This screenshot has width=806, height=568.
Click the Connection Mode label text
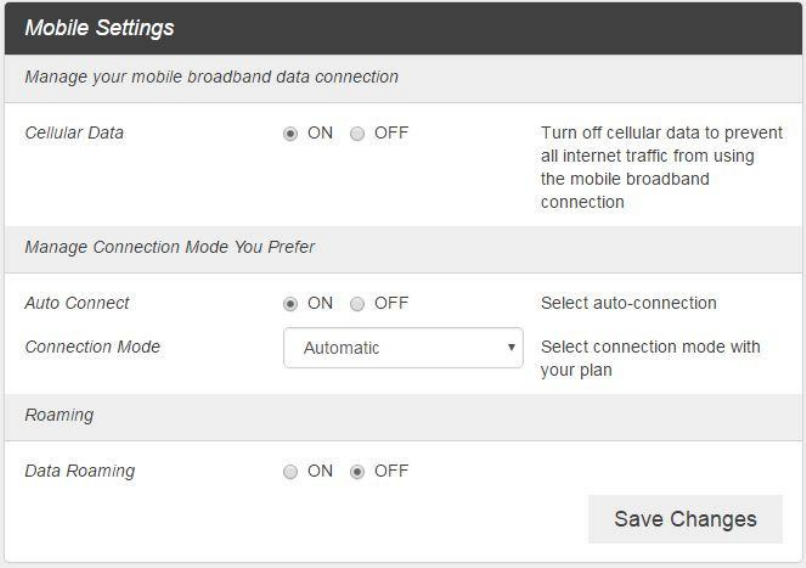click(x=93, y=346)
